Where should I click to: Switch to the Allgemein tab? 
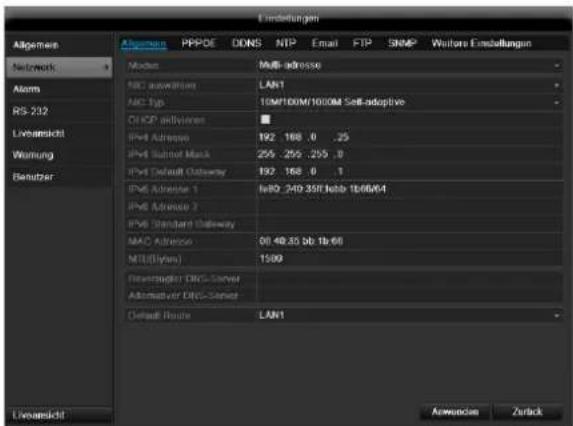(x=144, y=44)
